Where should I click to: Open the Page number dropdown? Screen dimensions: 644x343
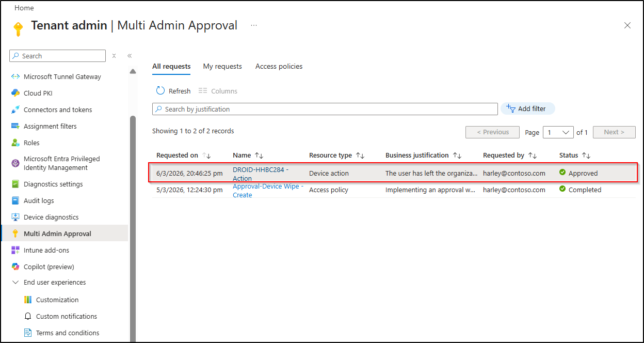click(558, 132)
